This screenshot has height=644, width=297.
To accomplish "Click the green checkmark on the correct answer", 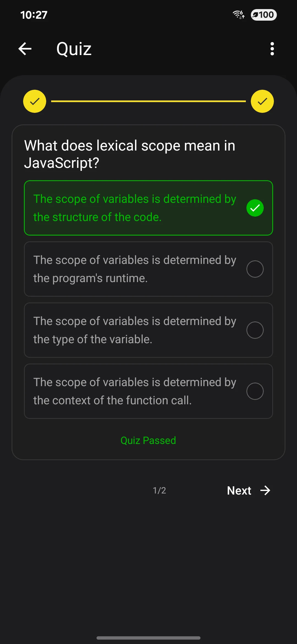I will [255, 208].
